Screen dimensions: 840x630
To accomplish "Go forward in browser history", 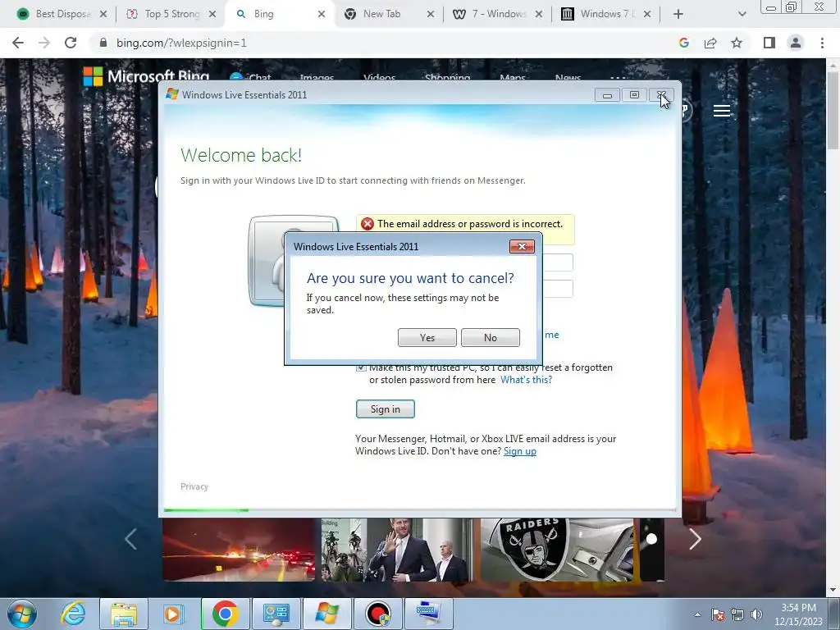I will [44, 43].
